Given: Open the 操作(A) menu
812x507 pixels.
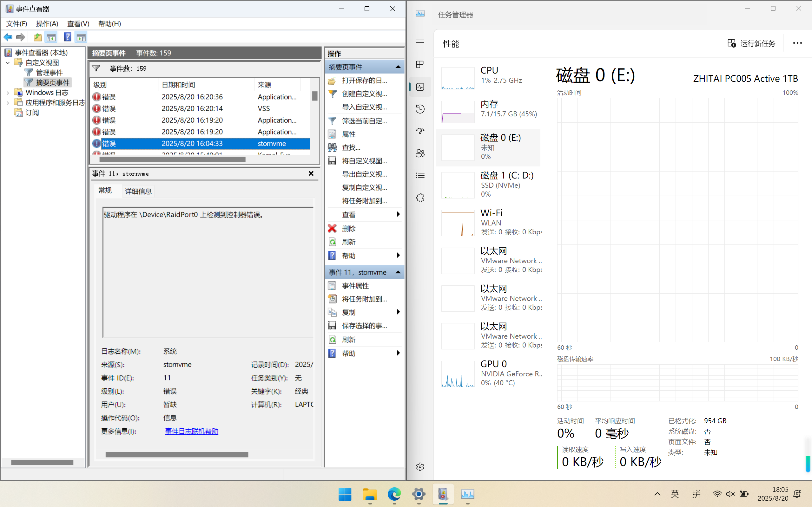Looking at the screenshot, I should tap(47, 24).
